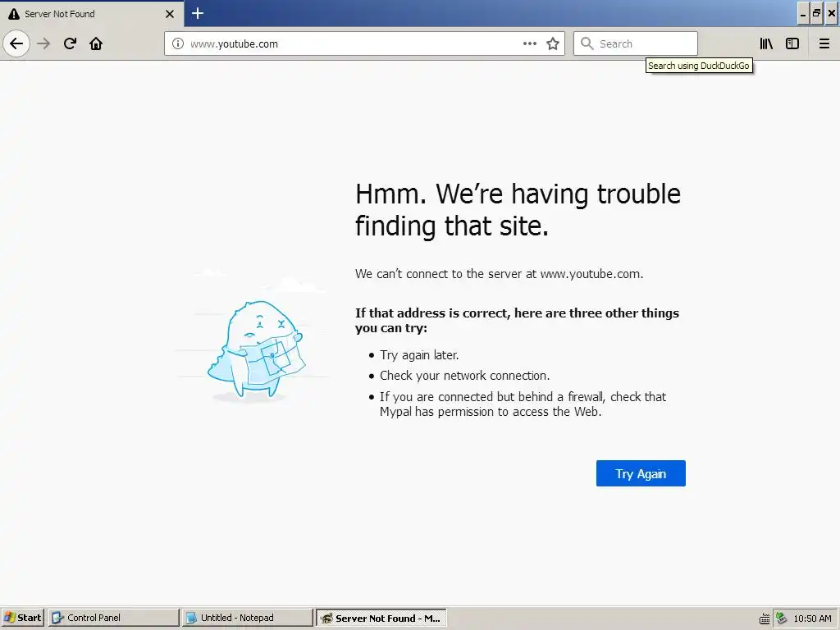Viewport: 840px width, 630px height.
Task: Show site information icon in address bar
Action: click(x=178, y=43)
